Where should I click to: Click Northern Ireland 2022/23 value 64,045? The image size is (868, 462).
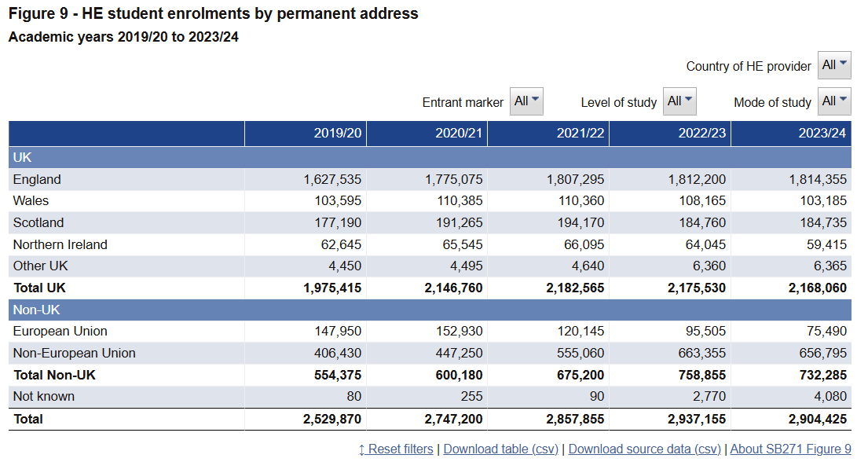705,244
